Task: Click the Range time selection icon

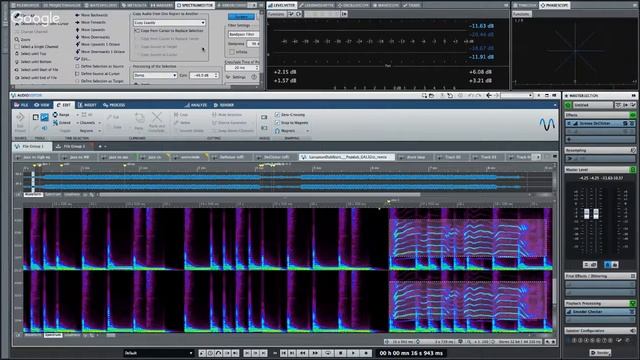Action: tap(55, 115)
